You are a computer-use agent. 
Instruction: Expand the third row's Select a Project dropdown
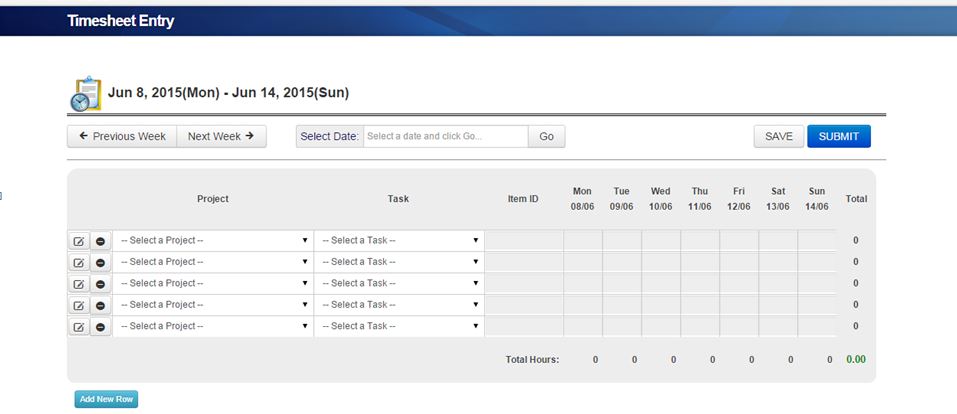[x=212, y=283]
